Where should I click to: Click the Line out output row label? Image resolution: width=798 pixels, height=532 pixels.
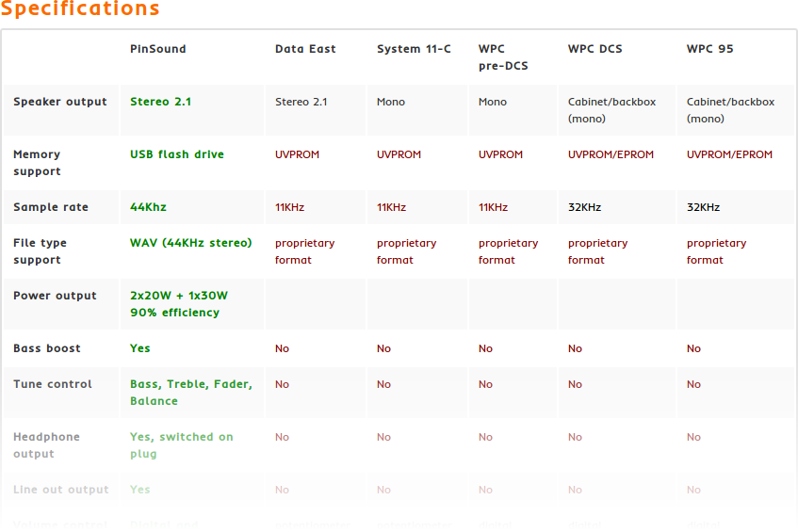[61, 490]
